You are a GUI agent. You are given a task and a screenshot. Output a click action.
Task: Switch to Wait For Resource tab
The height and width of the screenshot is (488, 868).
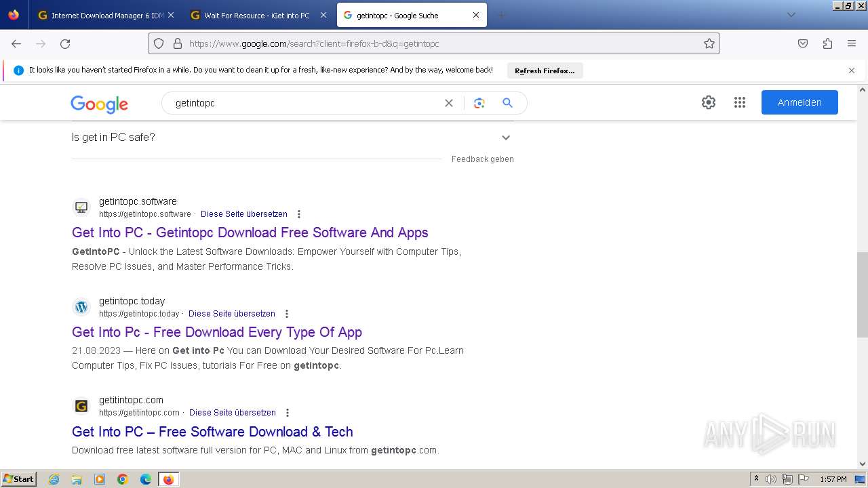[259, 15]
